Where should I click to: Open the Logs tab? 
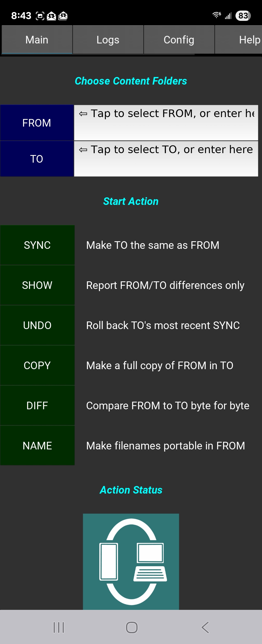point(108,40)
